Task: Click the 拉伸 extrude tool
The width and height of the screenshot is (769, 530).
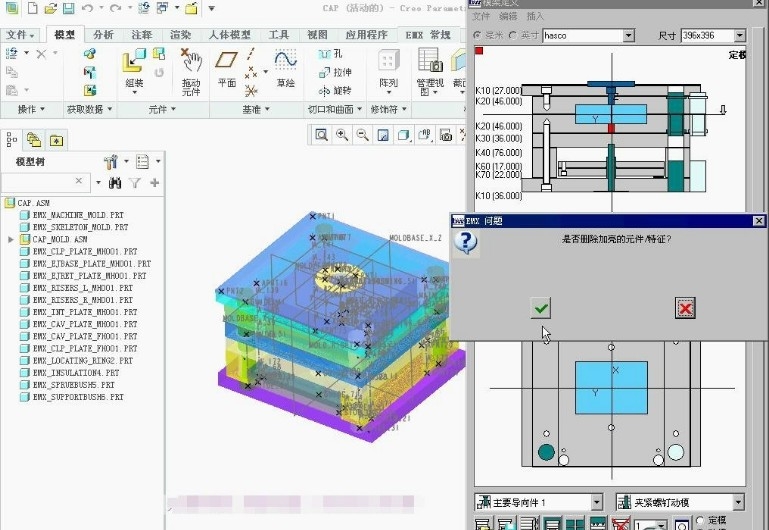Action: [335, 72]
